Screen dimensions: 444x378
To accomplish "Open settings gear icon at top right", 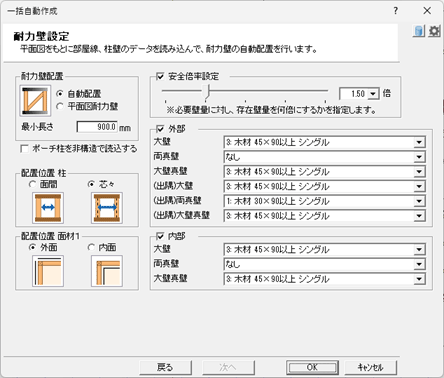I will coord(434,31).
